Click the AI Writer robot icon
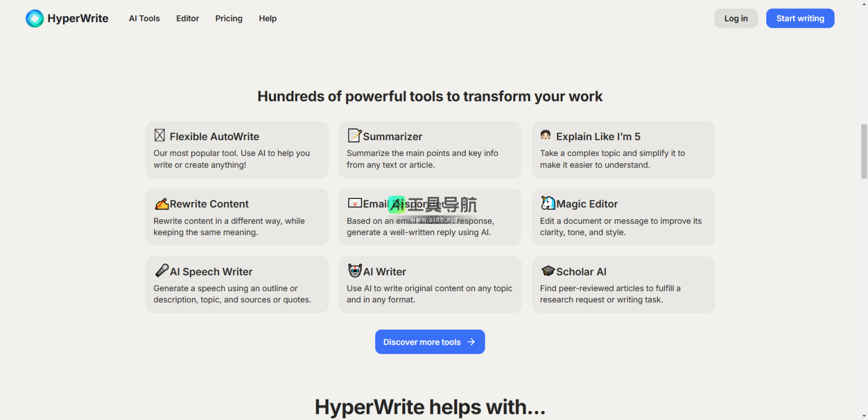868x420 pixels. tap(355, 270)
